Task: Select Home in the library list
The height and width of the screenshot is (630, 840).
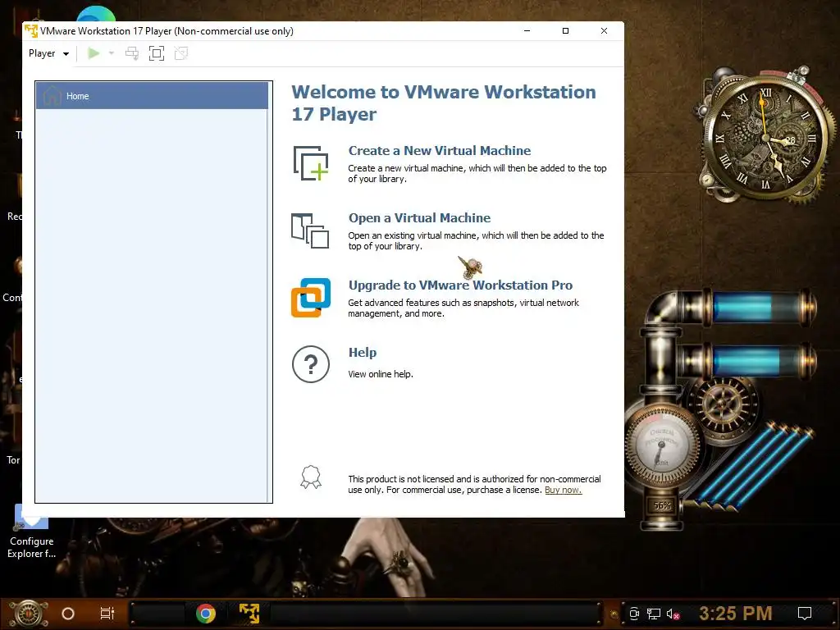Action: coord(152,96)
